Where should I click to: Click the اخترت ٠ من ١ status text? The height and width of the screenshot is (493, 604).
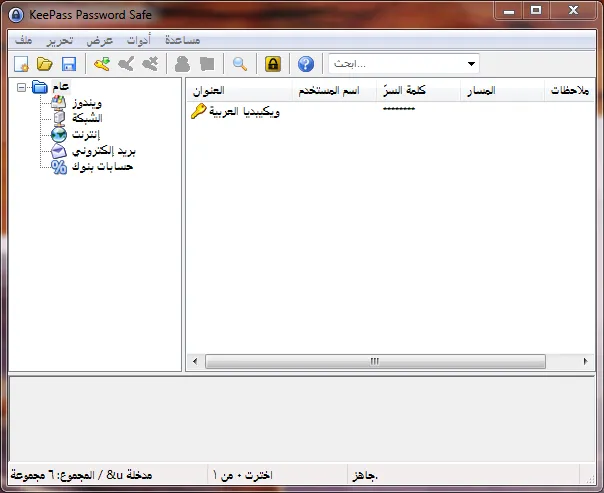[242, 475]
